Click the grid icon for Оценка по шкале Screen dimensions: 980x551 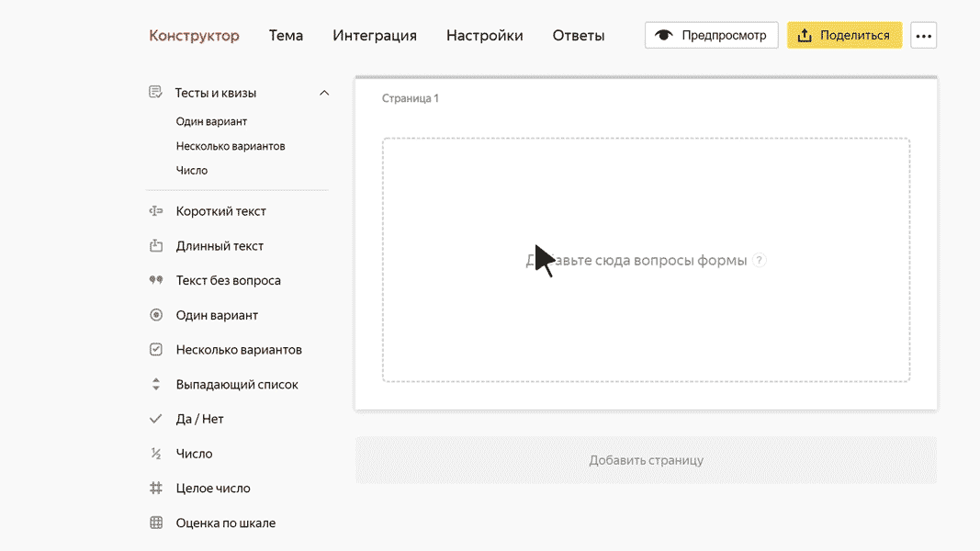click(155, 523)
